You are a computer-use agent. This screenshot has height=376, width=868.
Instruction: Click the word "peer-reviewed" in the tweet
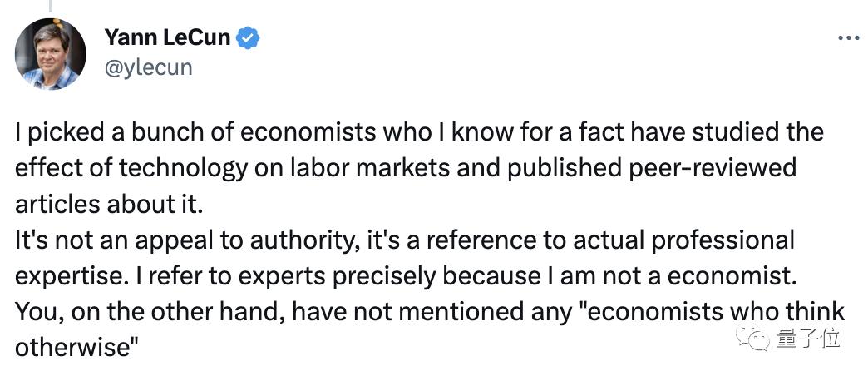(x=713, y=168)
